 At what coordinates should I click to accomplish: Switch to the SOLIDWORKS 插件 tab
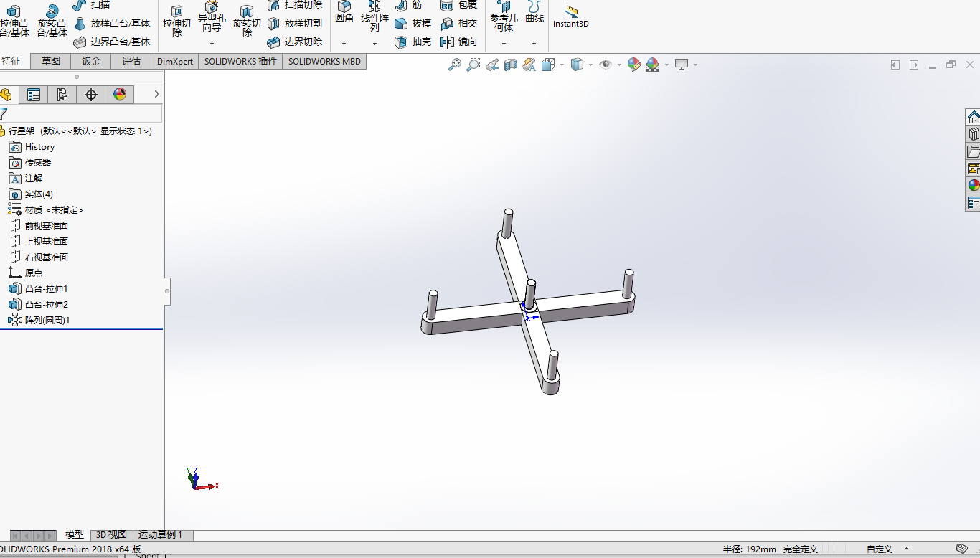[240, 61]
